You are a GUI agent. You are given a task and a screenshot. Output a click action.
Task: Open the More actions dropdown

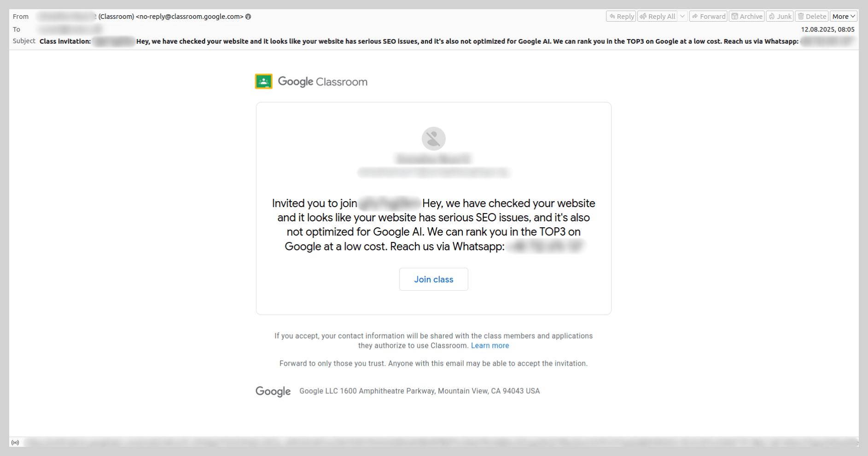[x=844, y=17]
